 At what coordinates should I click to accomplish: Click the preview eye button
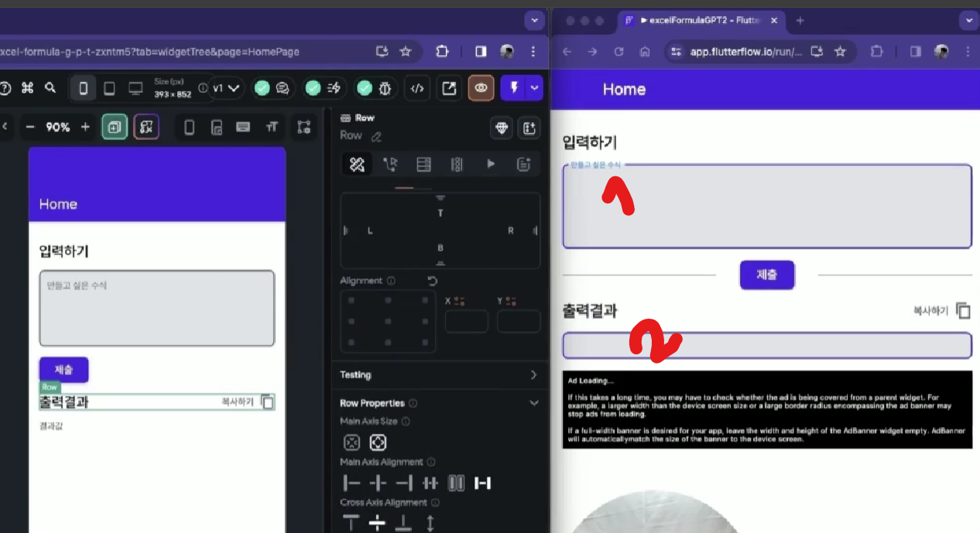[x=481, y=88]
